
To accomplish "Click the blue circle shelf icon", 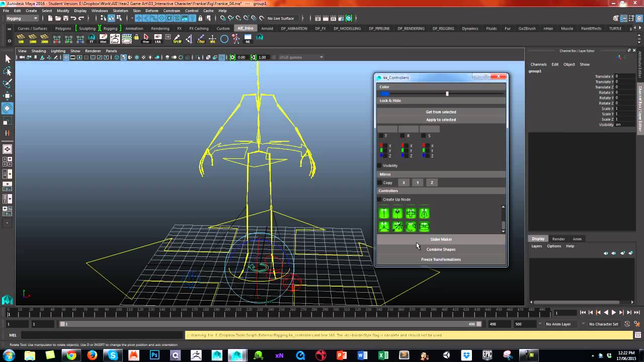I will pyautogui.click(x=224, y=38).
